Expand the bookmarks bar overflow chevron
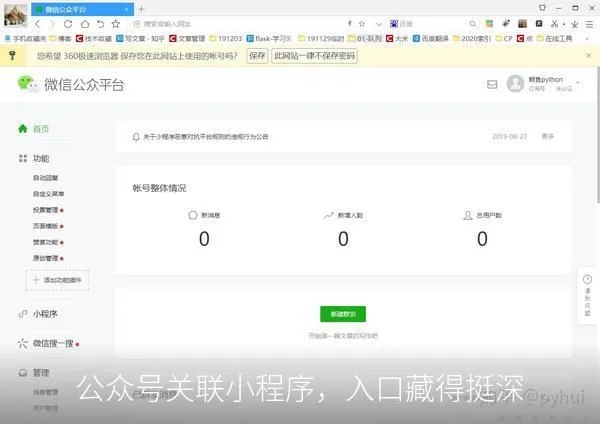The height and width of the screenshot is (424, 600). 587,39
